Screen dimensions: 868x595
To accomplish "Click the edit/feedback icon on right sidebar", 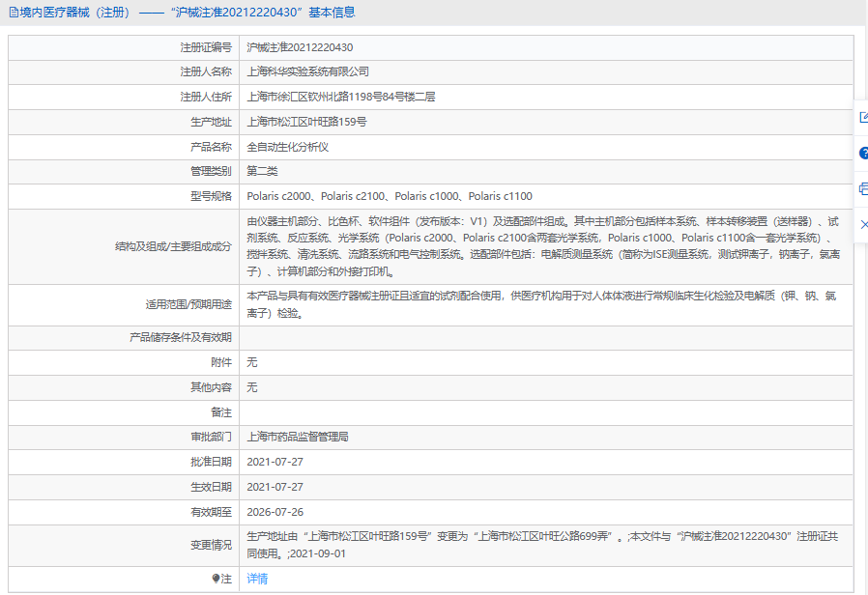I will pos(863,117).
